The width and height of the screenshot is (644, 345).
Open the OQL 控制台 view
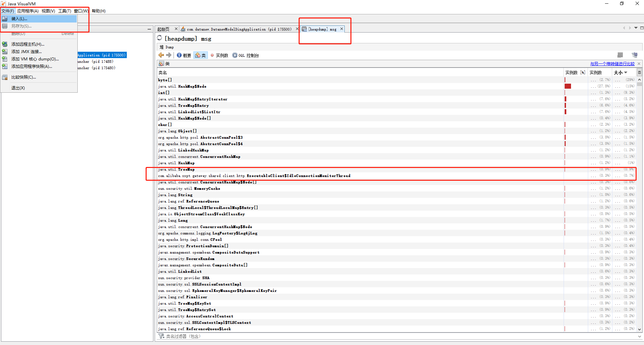[x=245, y=55]
